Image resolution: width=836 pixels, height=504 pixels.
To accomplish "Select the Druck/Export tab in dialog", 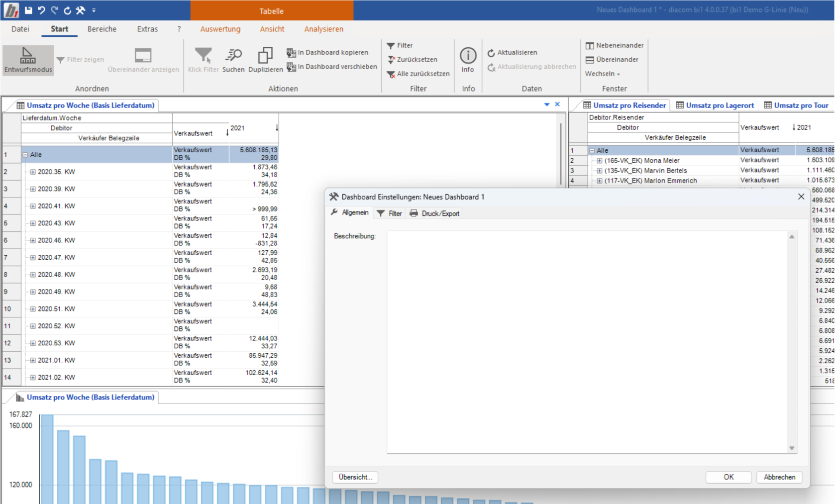I will (434, 213).
